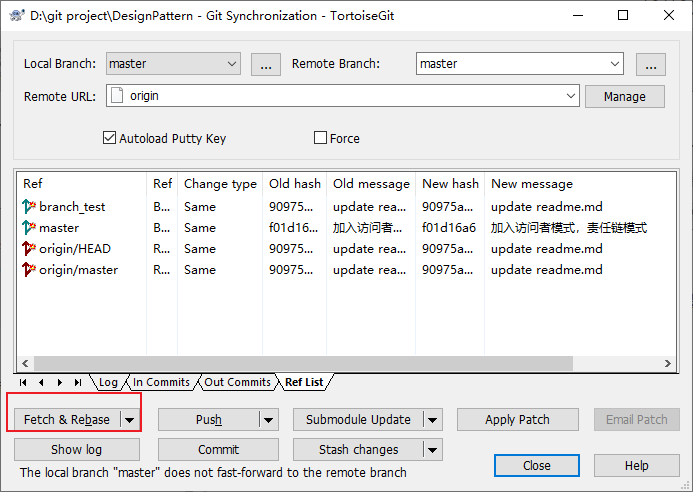
Task: Click the Old message column header
Action: point(371,183)
